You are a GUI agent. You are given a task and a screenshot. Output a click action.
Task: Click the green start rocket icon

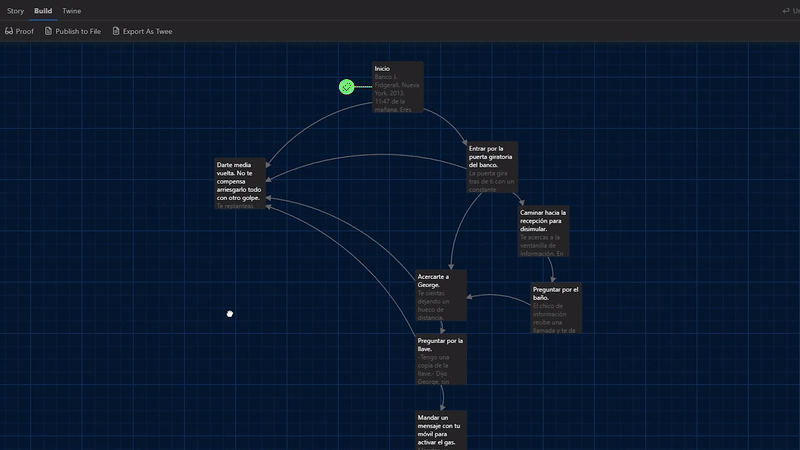[x=346, y=87]
